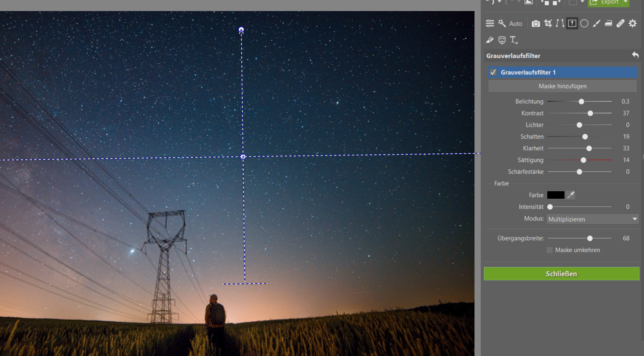Click the gradient center handle on photo
The height and width of the screenshot is (356, 644).
coord(243,156)
